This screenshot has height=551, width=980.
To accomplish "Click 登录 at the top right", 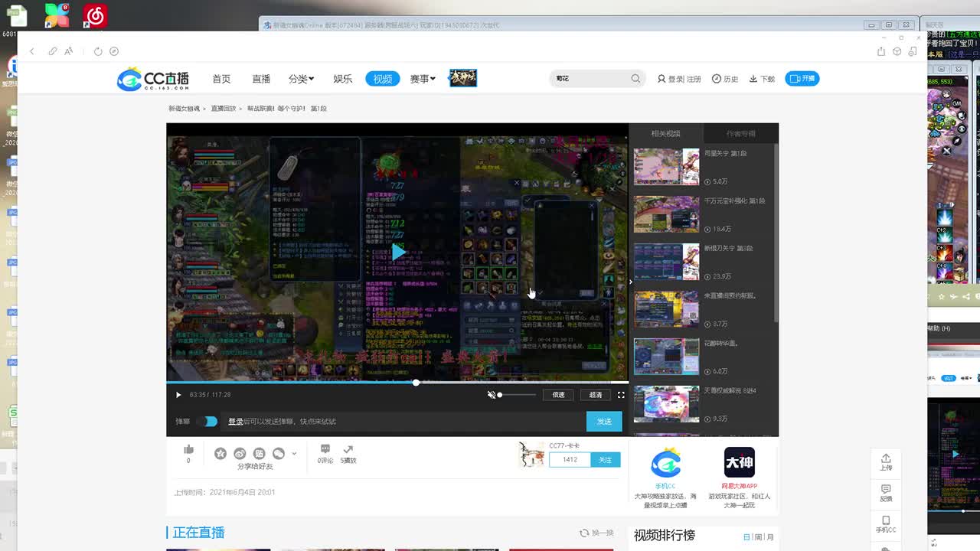I will [x=675, y=79].
